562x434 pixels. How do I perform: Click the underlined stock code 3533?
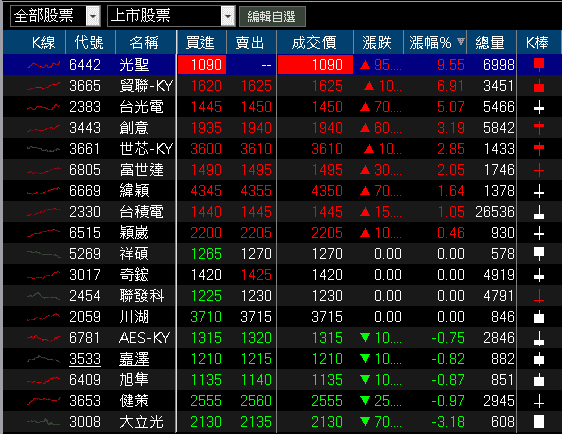(85, 359)
